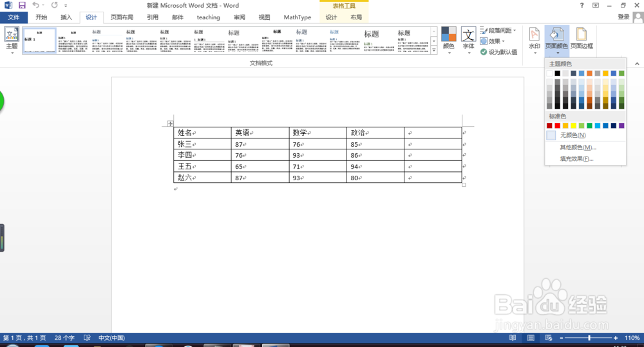644x347 pixels.
Task: Pick the standard yellow color swatch
Action: [x=573, y=126]
